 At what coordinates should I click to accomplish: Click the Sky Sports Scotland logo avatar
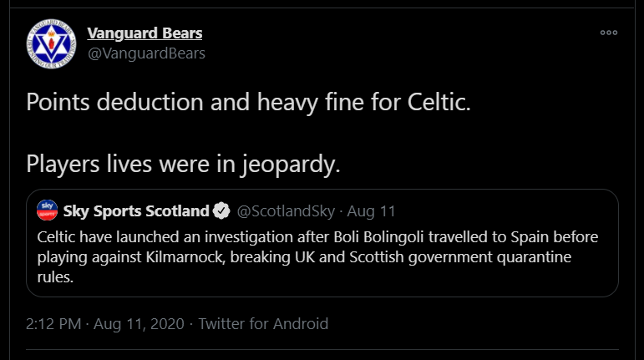47,210
